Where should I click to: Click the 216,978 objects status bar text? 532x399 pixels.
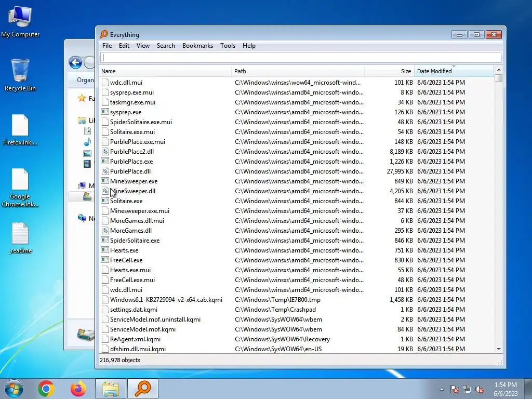(x=120, y=360)
